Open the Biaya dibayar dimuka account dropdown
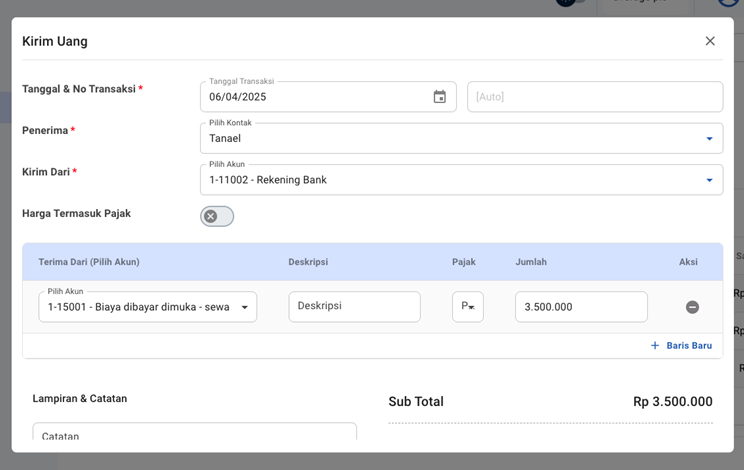Viewport: 744px width, 470px height. click(x=147, y=307)
